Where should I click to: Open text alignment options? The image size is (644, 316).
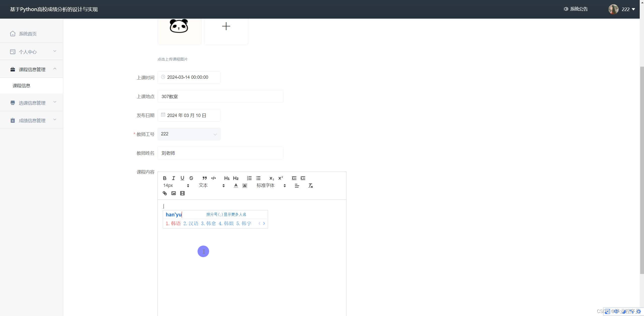297,186
